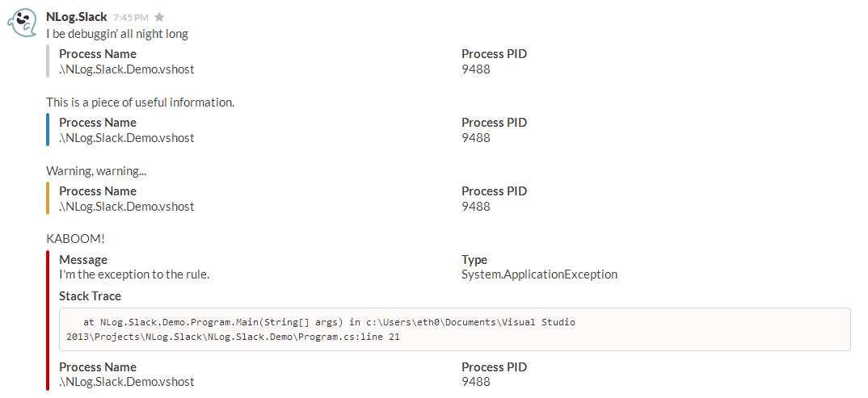Click the "Message" field heading

coord(83,260)
